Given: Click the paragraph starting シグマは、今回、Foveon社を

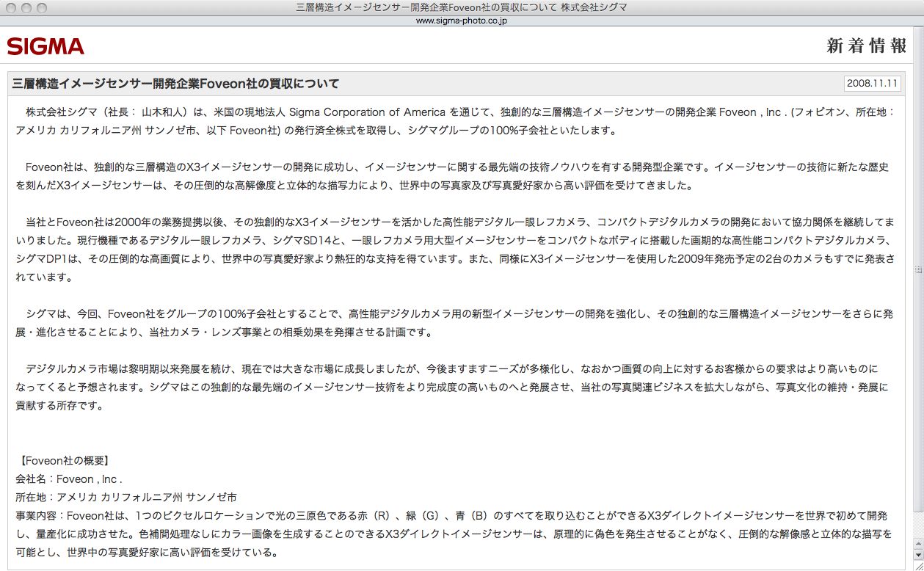Looking at the screenshot, I should pyautogui.click(x=454, y=323).
